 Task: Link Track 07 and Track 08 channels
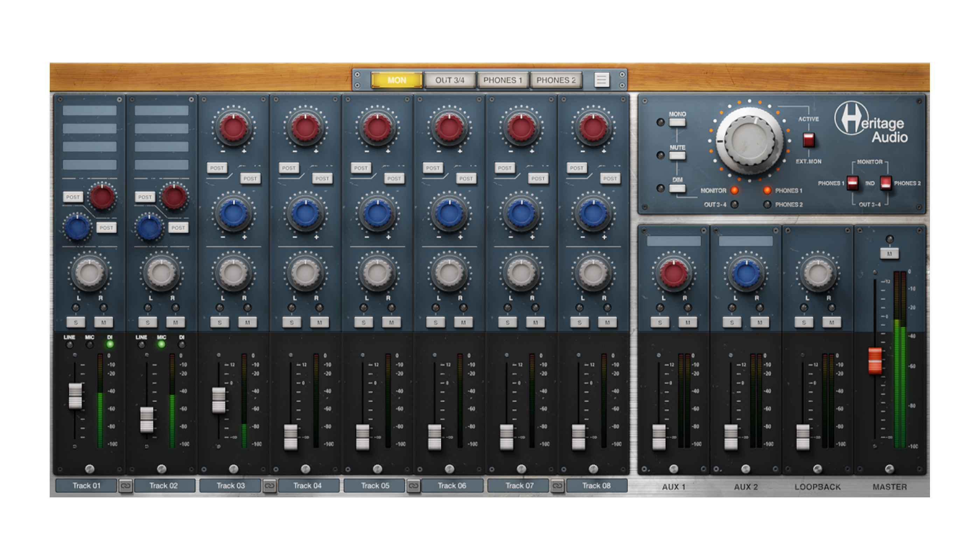[557, 486]
